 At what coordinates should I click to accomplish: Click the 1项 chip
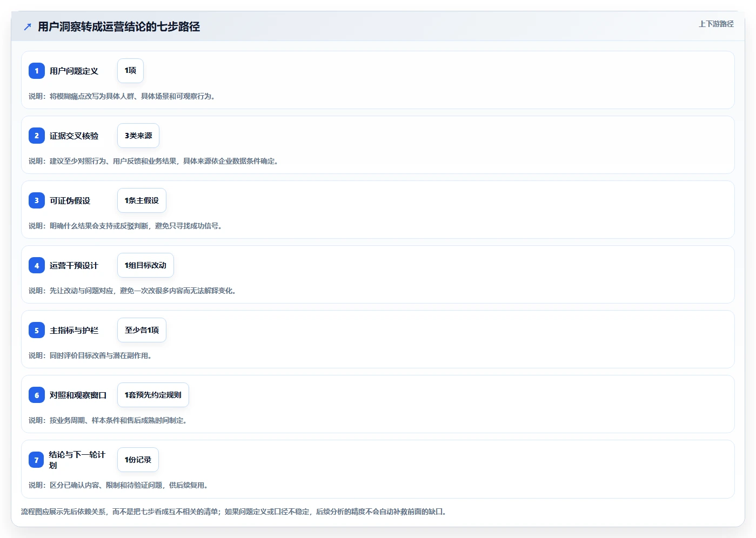(130, 71)
